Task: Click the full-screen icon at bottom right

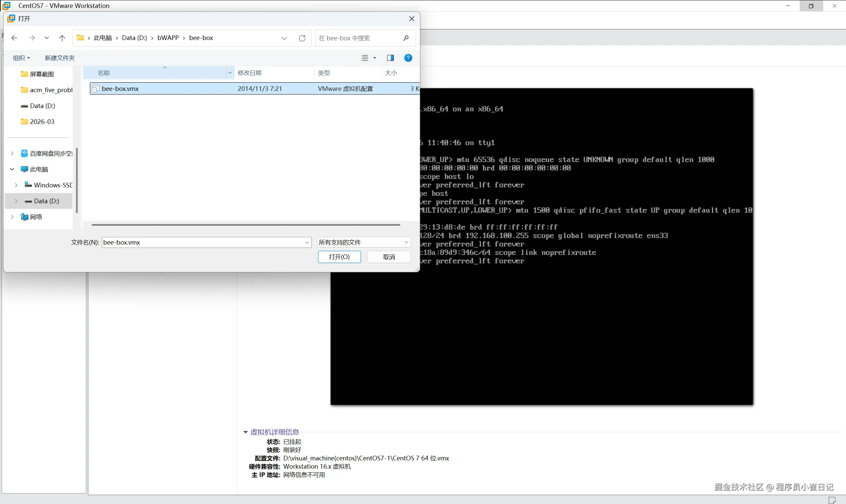Action: click(x=832, y=500)
